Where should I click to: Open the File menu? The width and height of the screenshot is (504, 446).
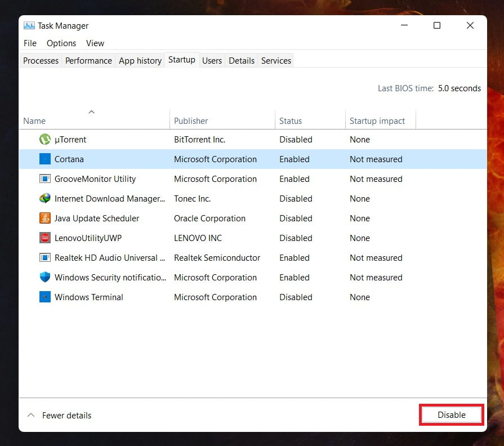30,43
